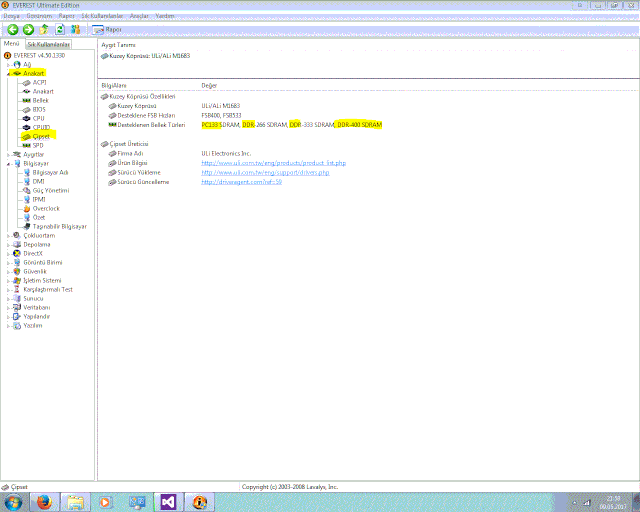Screen dimensions: 640x512
Task: Expand the Ağ tree node
Action: coord(8,65)
